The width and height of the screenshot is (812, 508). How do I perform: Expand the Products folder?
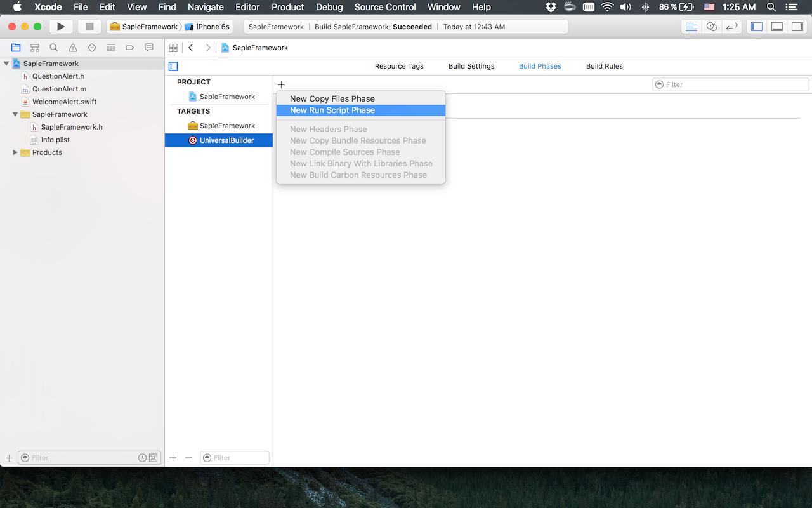pos(15,152)
